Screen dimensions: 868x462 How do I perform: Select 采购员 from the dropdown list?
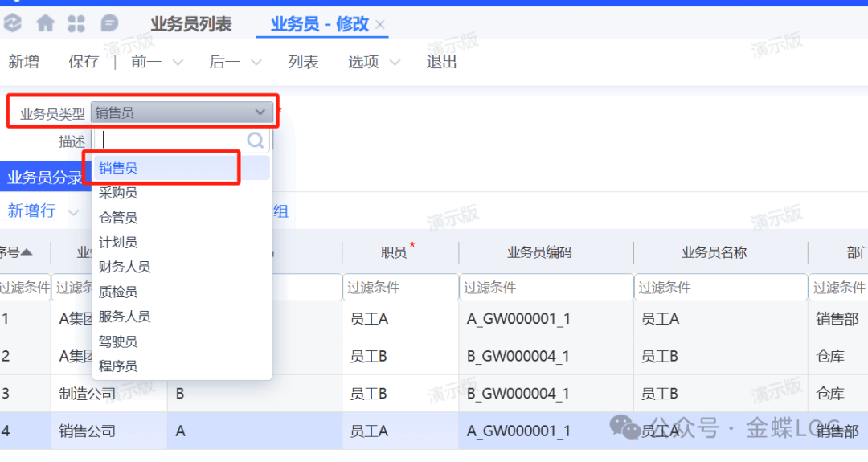click(x=118, y=193)
